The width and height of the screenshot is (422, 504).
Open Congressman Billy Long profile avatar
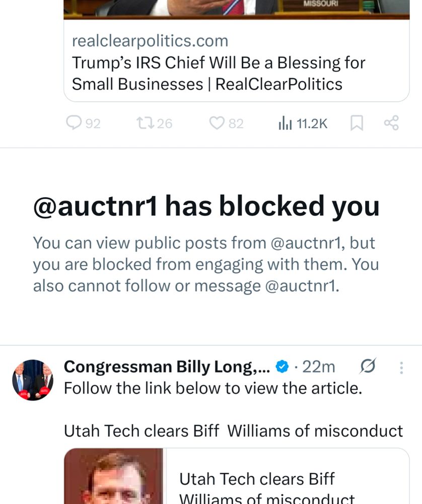(x=32, y=380)
